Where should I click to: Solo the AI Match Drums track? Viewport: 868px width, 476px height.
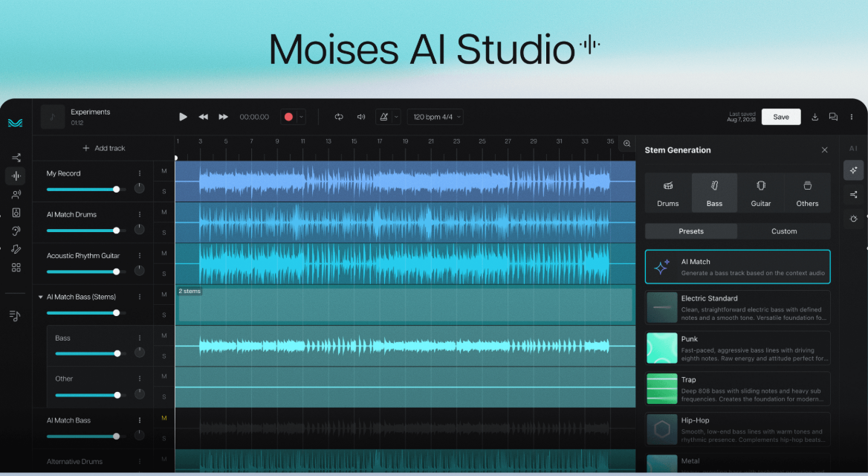coord(163,232)
